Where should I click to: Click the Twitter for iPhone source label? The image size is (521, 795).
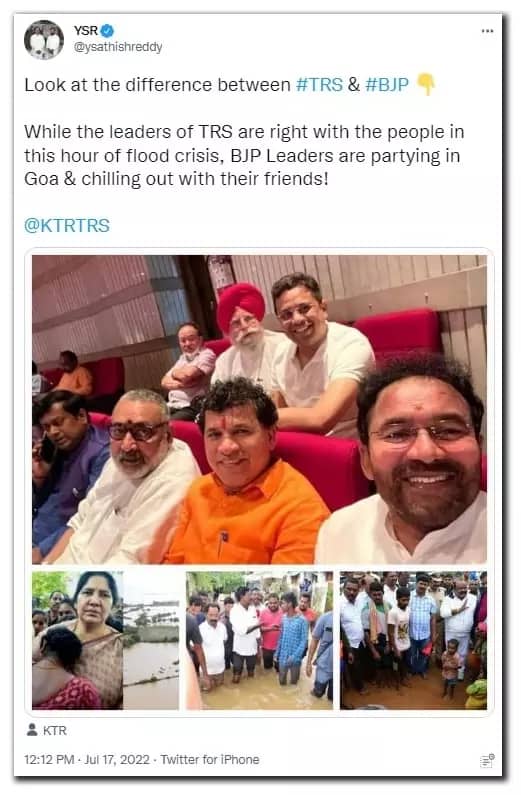click(210, 760)
